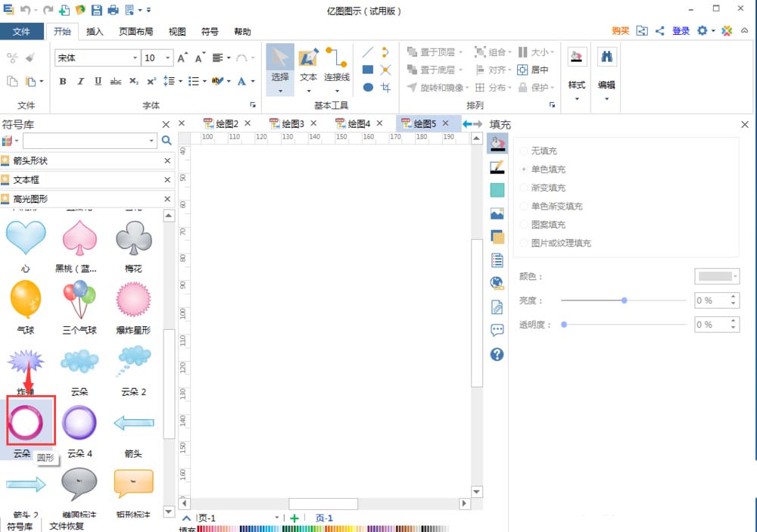757x532 pixels.
Task: Select the Solid Fill (单色填充) radio option
Action: 523,169
